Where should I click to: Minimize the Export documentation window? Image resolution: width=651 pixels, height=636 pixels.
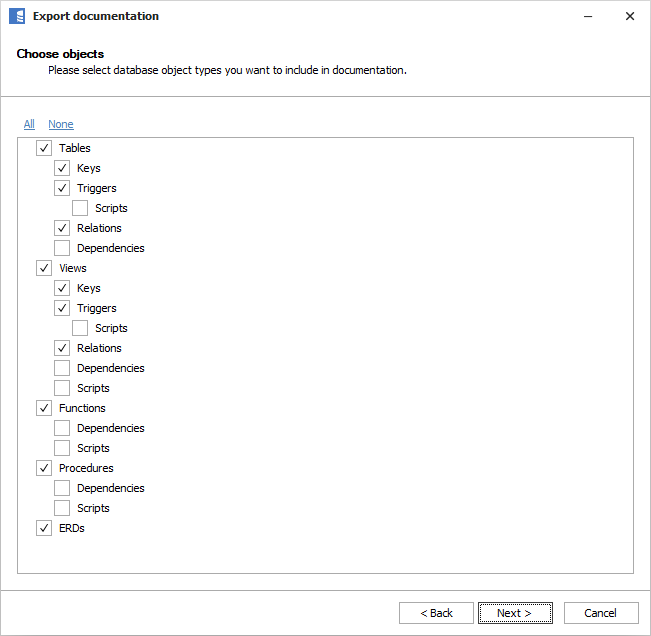[x=583, y=16]
